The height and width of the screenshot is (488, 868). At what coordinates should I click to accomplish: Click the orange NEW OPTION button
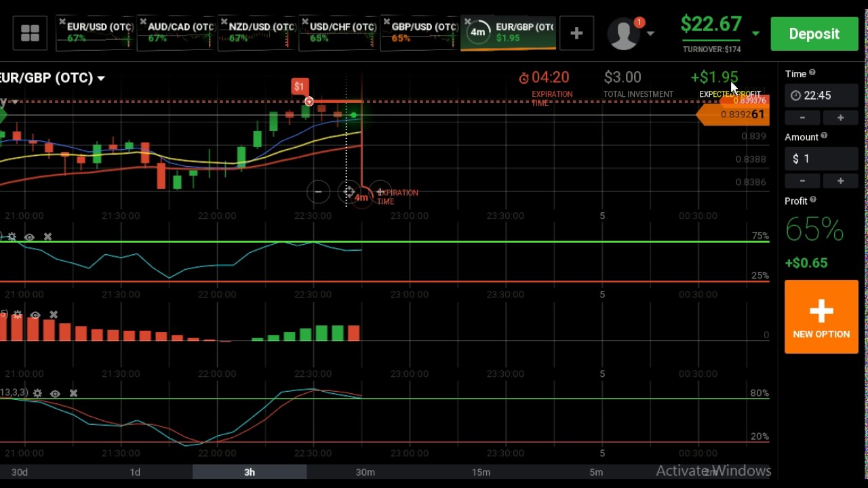(x=821, y=317)
